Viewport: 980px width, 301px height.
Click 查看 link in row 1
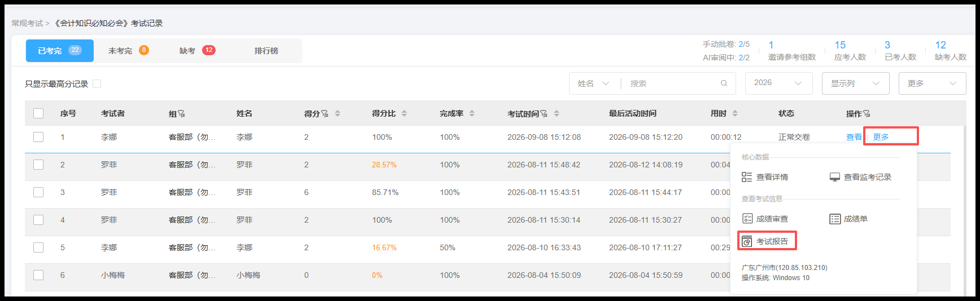click(x=854, y=137)
